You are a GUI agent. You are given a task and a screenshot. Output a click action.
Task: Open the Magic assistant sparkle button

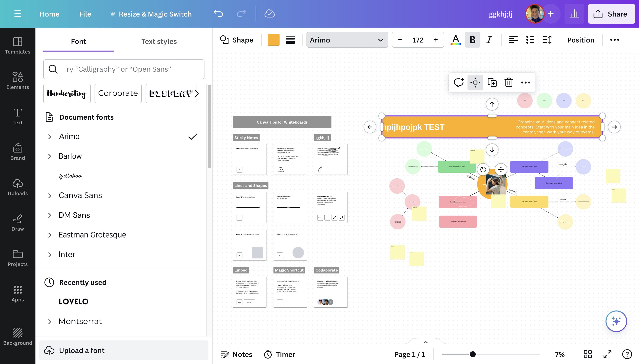[x=616, y=321]
